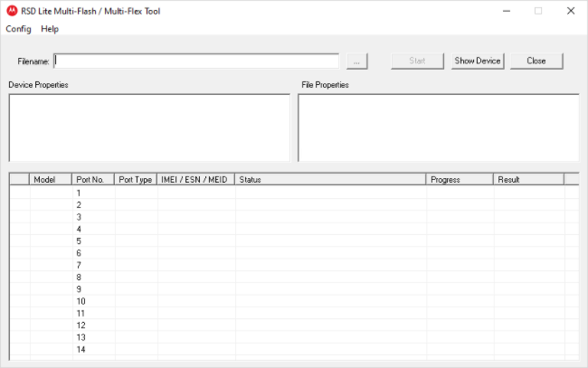Click the Port Type column header
Screen dimensions: 588x368
pyautogui.click(x=136, y=180)
